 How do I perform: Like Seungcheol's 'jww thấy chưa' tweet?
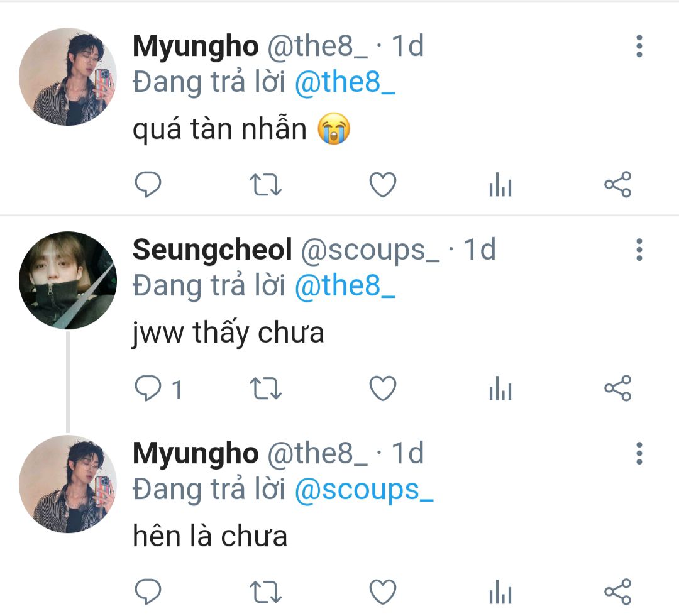383,388
